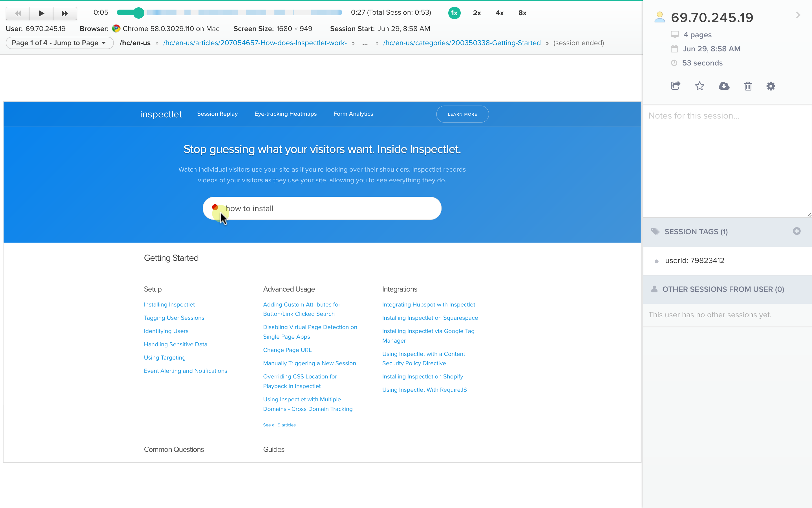The width and height of the screenshot is (812, 508).
Task: Click the clock icon beside 53 seconds
Action: pyautogui.click(x=674, y=63)
